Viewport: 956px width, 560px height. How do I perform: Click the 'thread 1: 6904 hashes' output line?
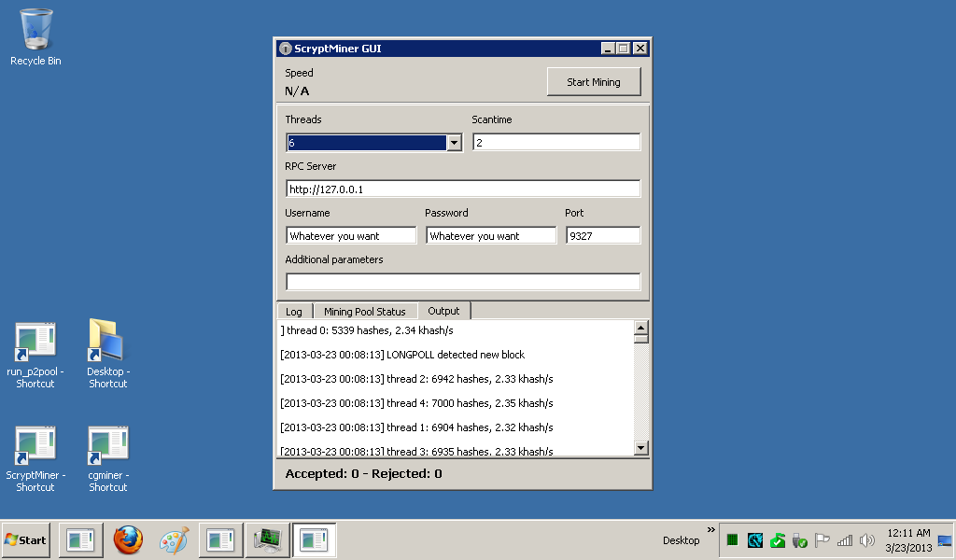click(x=416, y=427)
